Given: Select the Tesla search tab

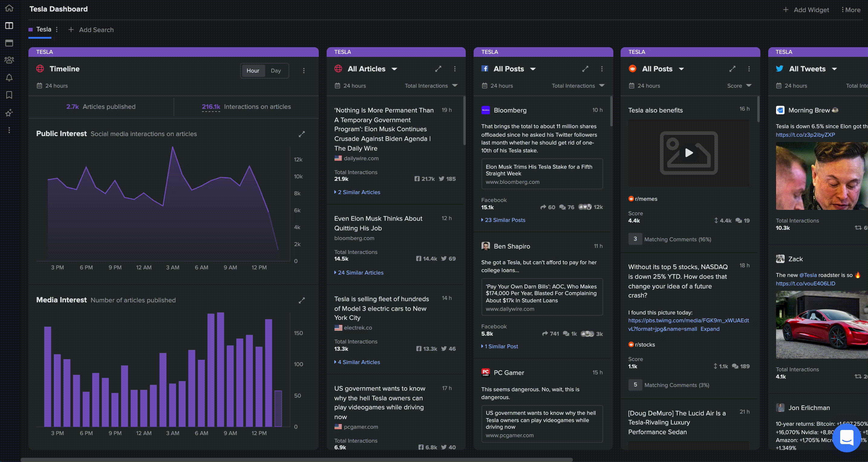Looking at the screenshot, I should click(41, 29).
